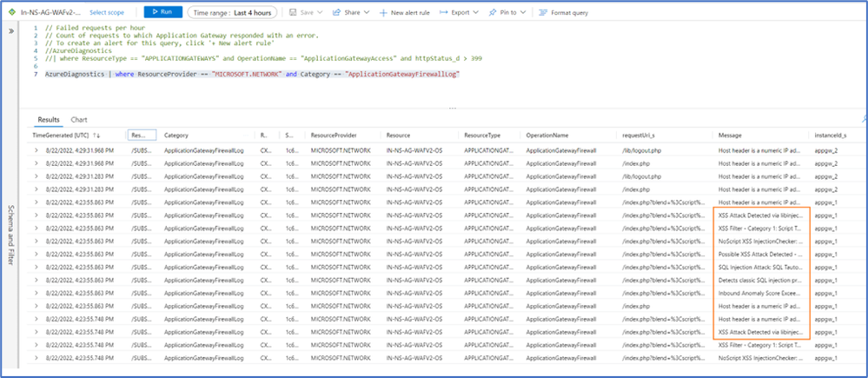
Task: Change the Time range: Last 4 hours picker
Action: (x=232, y=12)
